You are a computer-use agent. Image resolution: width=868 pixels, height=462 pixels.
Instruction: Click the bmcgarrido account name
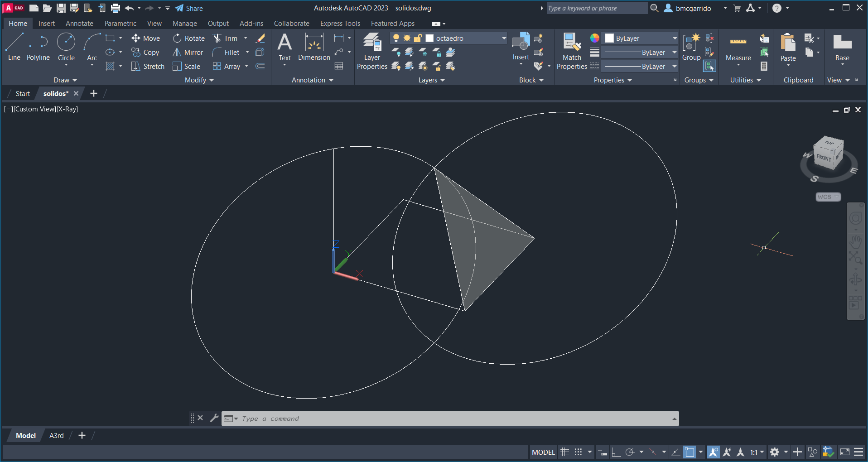click(693, 8)
